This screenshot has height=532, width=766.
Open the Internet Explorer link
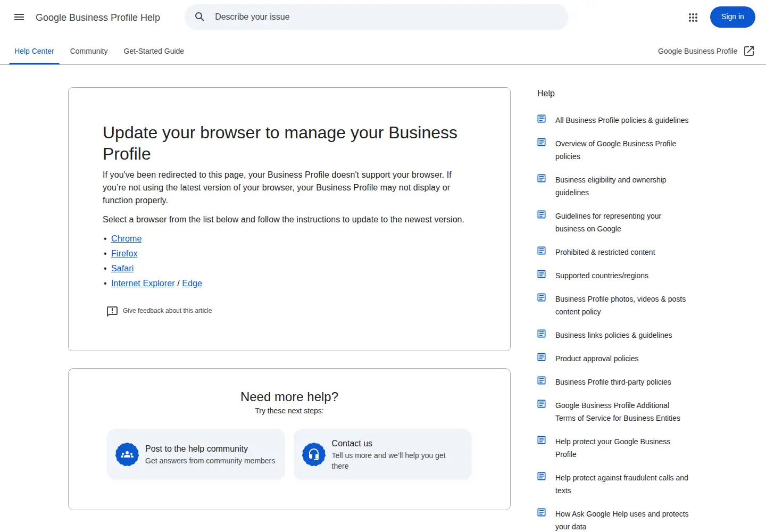[x=143, y=283]
